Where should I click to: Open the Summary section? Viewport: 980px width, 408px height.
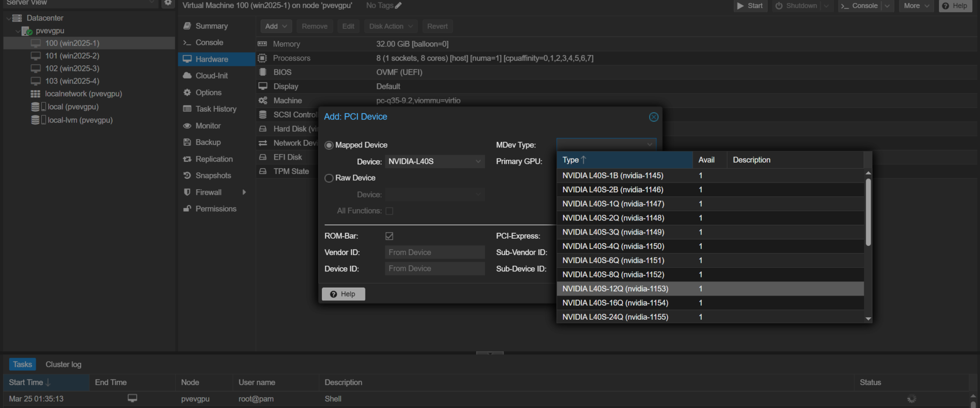coord(216,26)
